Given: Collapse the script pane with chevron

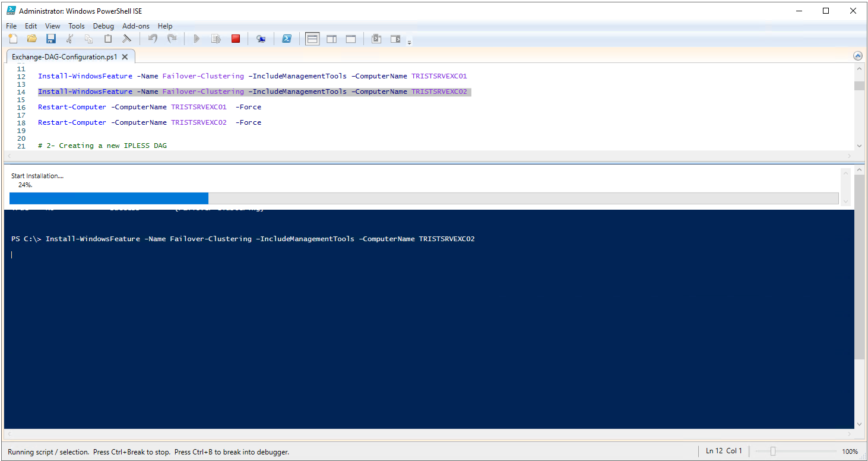Looking at the screenshot, I should (857, 56).
